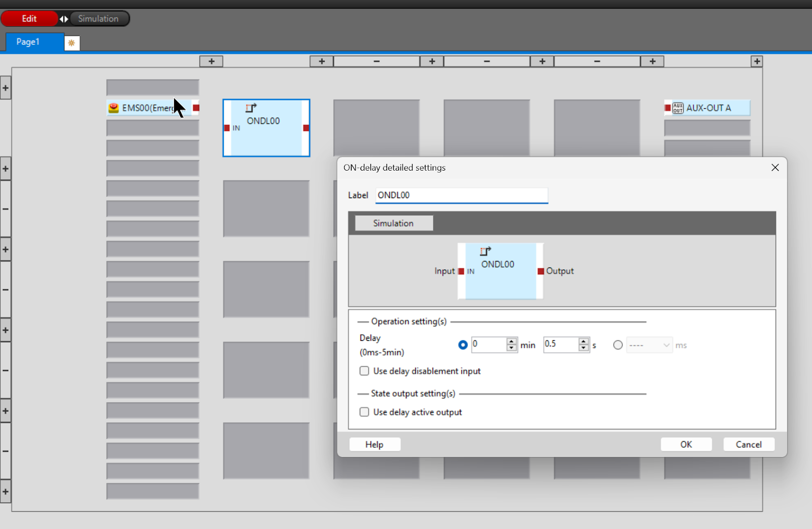Click the top-right corner plus button
812x529 pixels.
pos(757,61)
